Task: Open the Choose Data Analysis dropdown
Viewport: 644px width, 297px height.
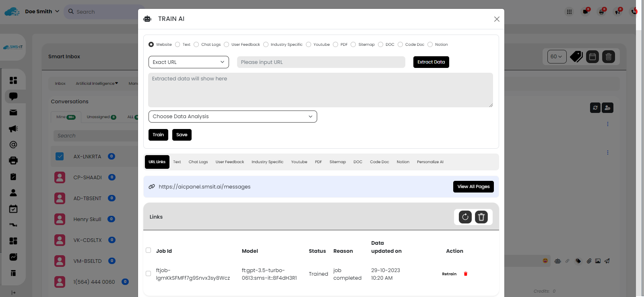Action: coord(233,117)
